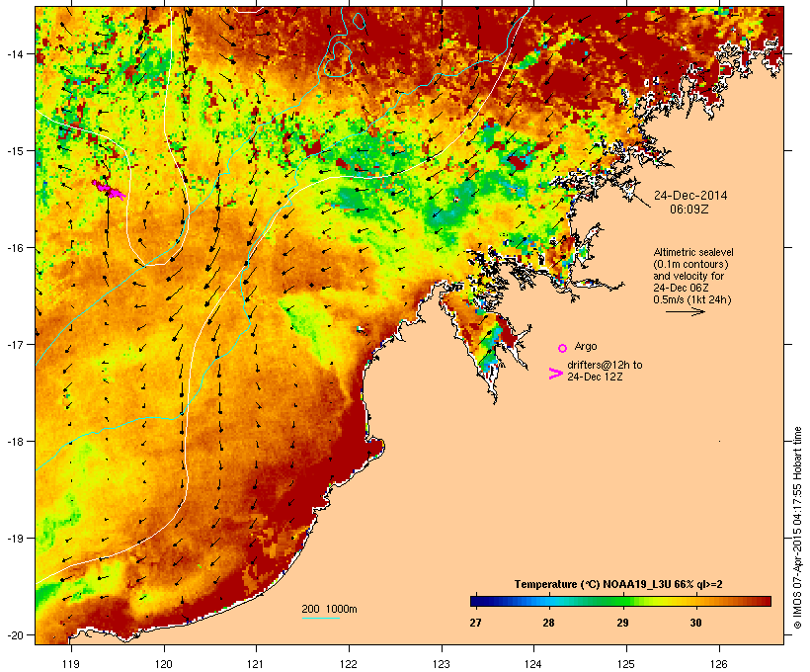Click latitude axis label '-20'
Screen dimensions: 810x672
14,634
